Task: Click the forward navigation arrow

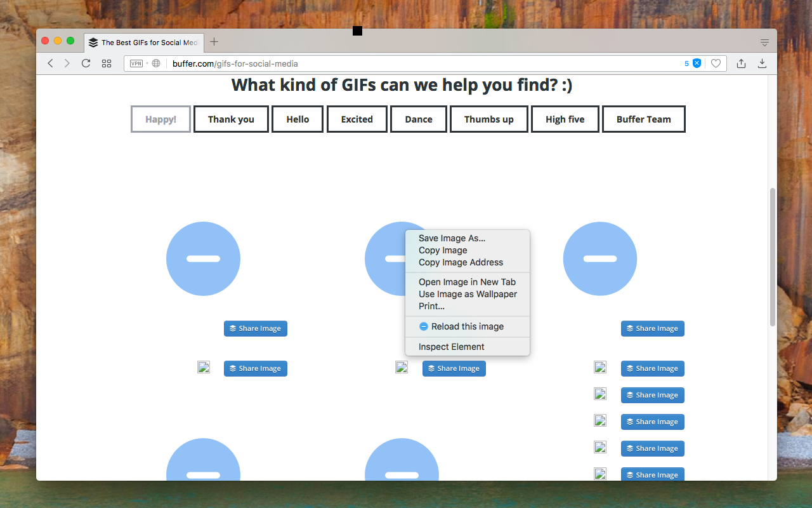Action: pos(67,63)
